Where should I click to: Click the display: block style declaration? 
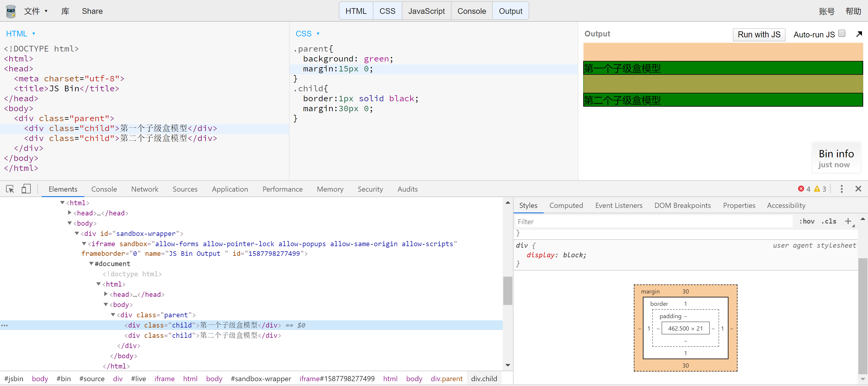pyautogui.click(x=556, y=255)
